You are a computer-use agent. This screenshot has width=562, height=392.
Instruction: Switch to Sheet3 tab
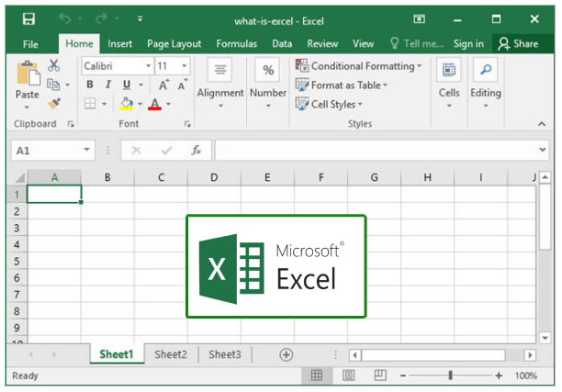225,354
